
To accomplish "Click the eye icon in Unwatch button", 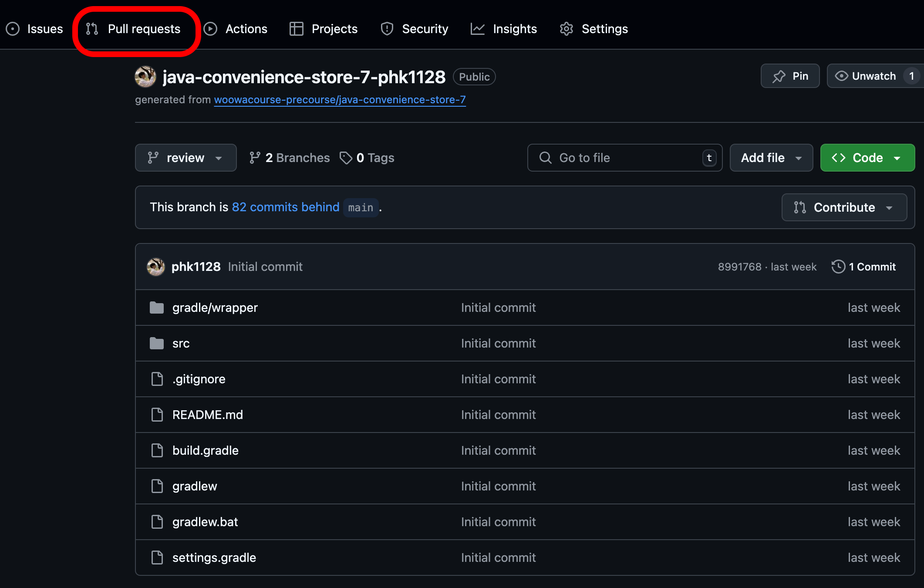I will point(841,76).
